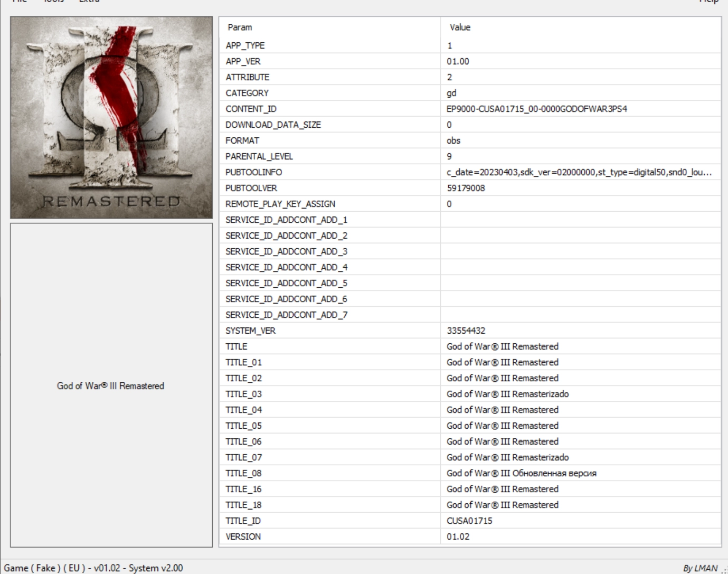The height and width of the screenshot is (574, 728).
Task: Select the TITLE_ID value CUSA01715
Action: (x=469, y=521)
